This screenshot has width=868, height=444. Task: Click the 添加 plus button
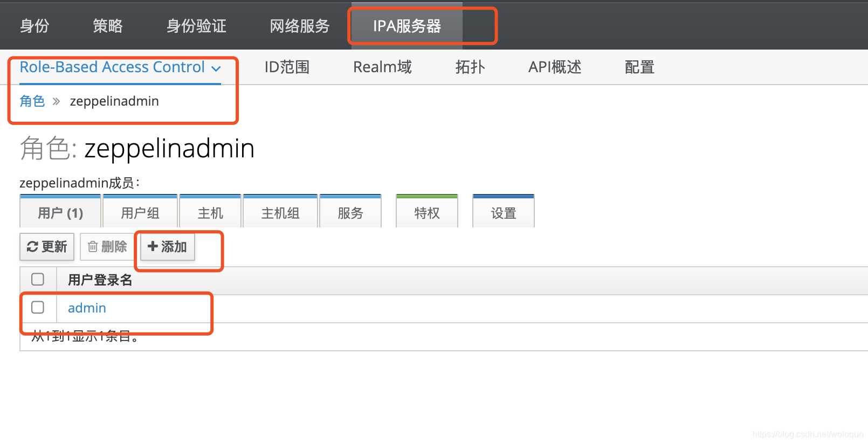click(x=168, y=247)
